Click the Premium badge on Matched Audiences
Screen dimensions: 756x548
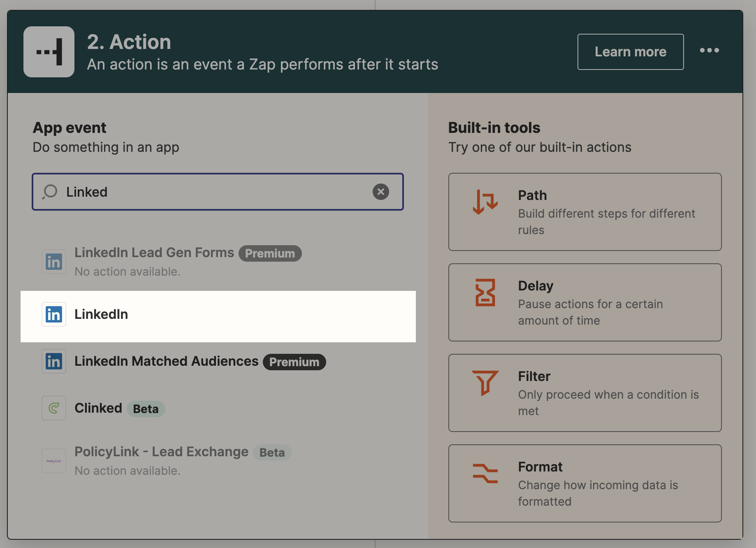[295, 362]
